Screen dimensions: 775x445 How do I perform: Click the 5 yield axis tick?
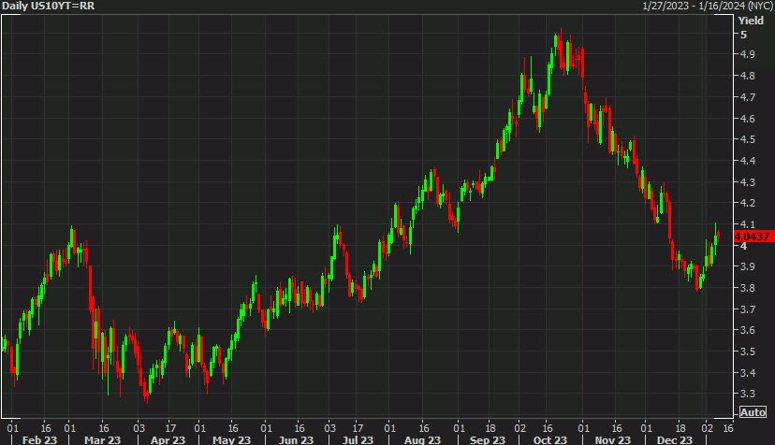click(x=743, y=35)
